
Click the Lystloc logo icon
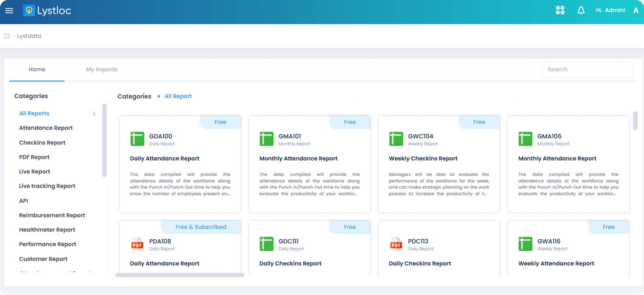(29, 10)
